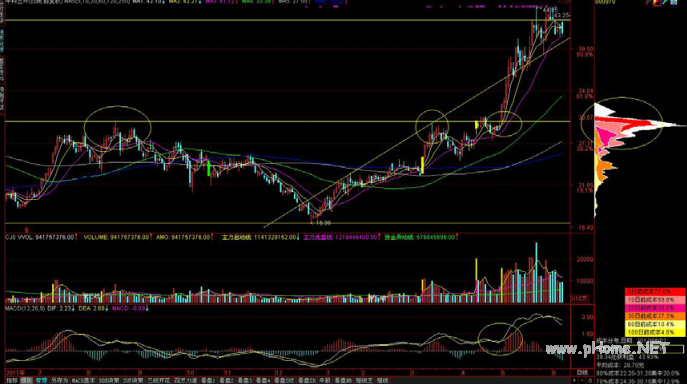687x384 pixels.
Task: Click the red chart tool icon at top right
Action: pyautogui.click(x=657, y=2)
